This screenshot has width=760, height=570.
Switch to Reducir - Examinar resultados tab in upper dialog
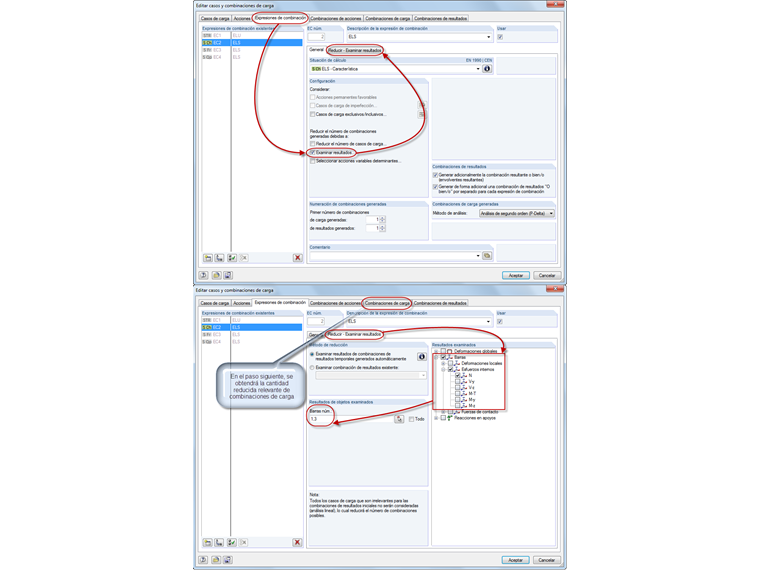[355, 50]
